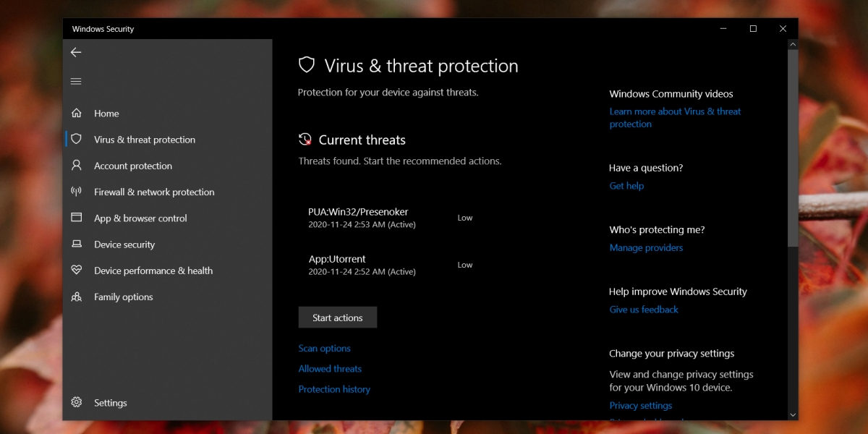Open the Privacy settings link
Image resolution: width=868 pixels, height=434 pixels.
641,406
